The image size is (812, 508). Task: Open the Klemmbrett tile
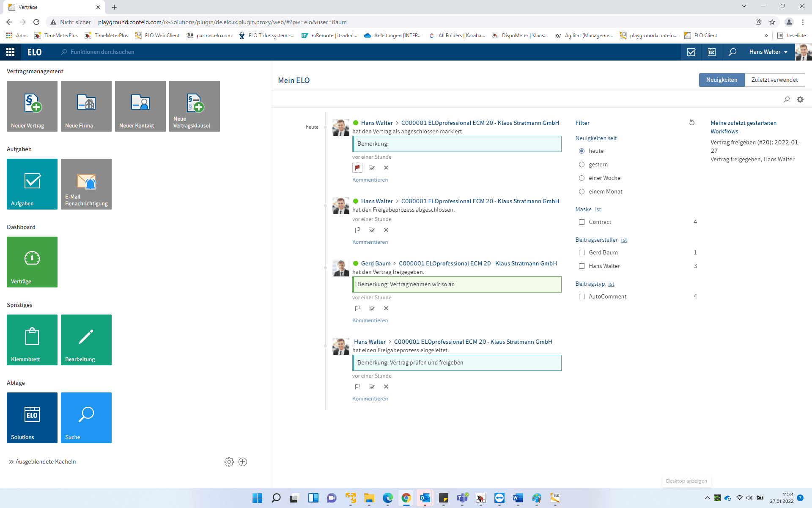(x=32, y=340)
